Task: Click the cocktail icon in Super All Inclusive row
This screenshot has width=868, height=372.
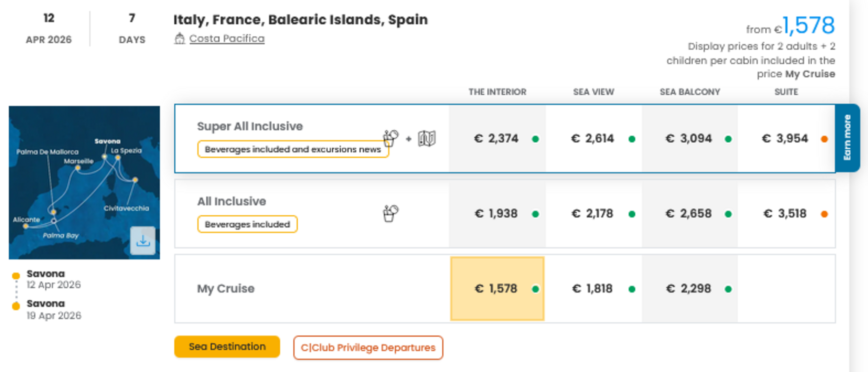Action: pos(390,138)
